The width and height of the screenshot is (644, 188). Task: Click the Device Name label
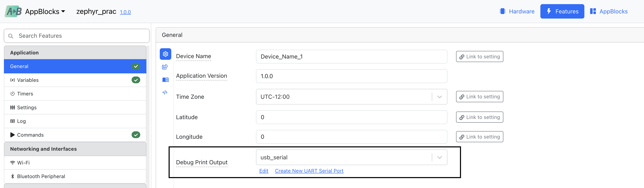193,56
